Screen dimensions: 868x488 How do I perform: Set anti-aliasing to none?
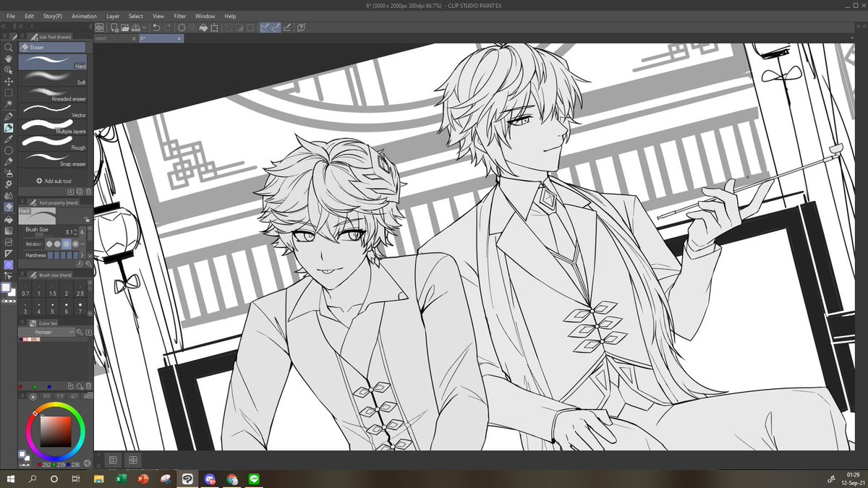(48, 244)
